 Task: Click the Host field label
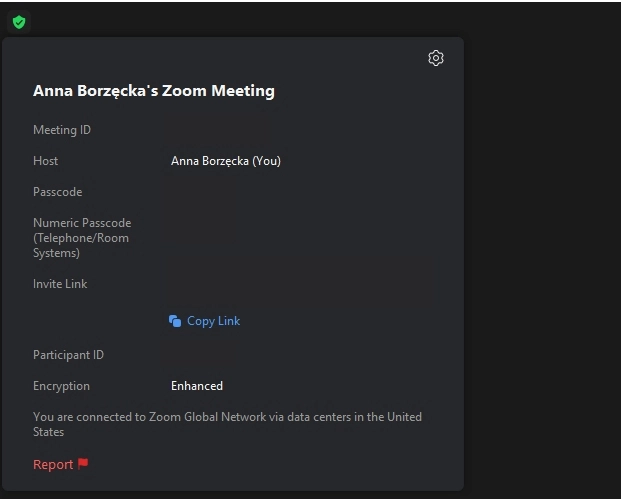(x=46, y=161)
